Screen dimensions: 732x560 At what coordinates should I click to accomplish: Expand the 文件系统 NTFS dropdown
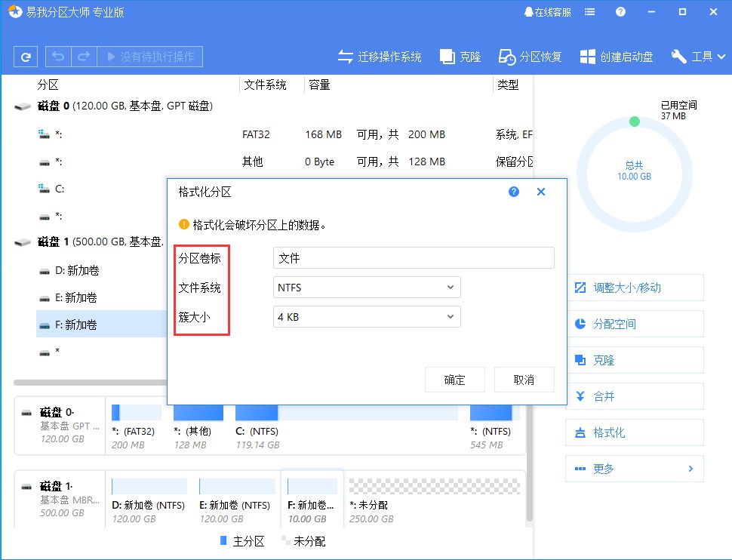[x=367, y=288]
